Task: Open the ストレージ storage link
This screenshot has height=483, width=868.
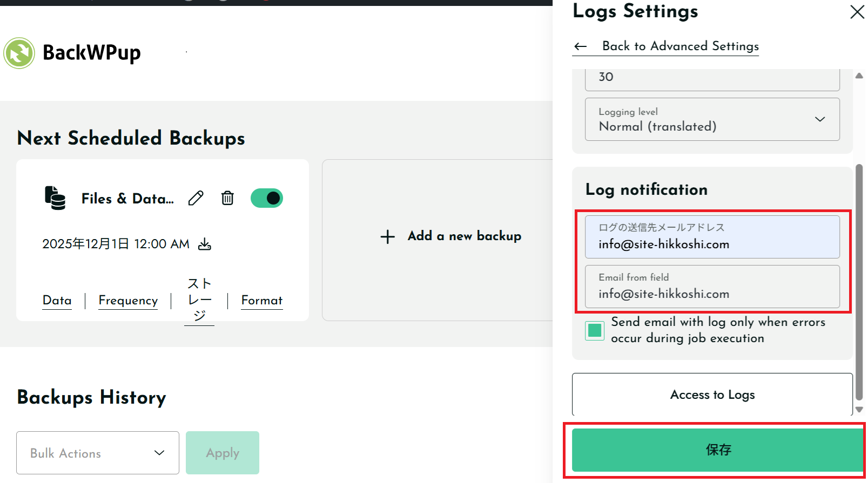Action: pyautogui.click(x=199, y=300)
